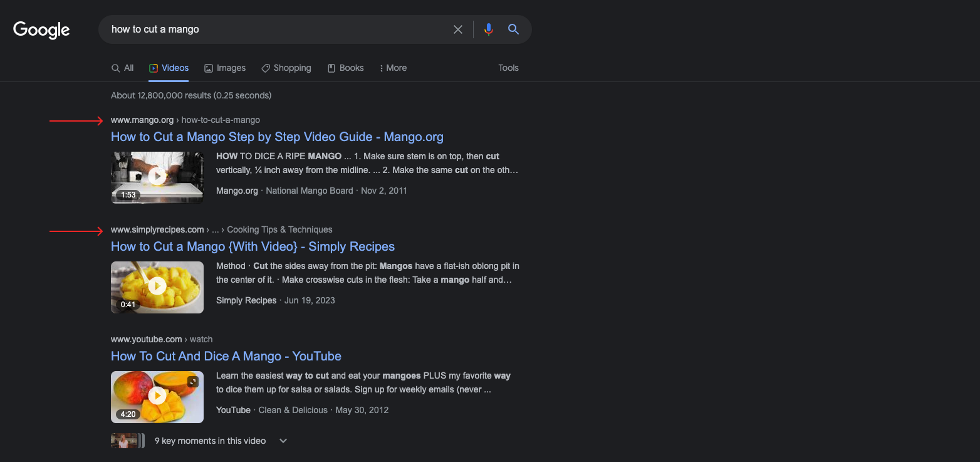This screenshot has height=462, width=980.
Task: Open How To Cut And Dice A Mango YouTube link
Action: click(x=226, y=356)
